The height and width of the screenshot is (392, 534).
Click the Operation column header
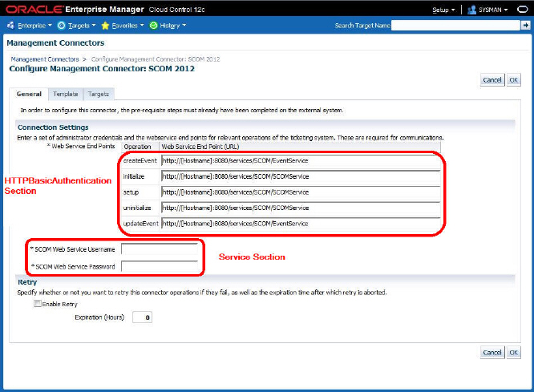tap(137, 147)
